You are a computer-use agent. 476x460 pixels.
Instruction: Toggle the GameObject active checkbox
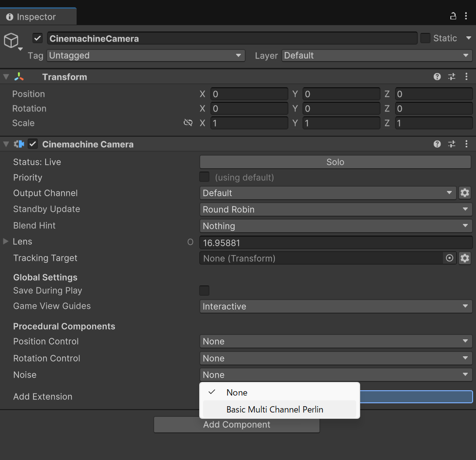tap(38, 38)
